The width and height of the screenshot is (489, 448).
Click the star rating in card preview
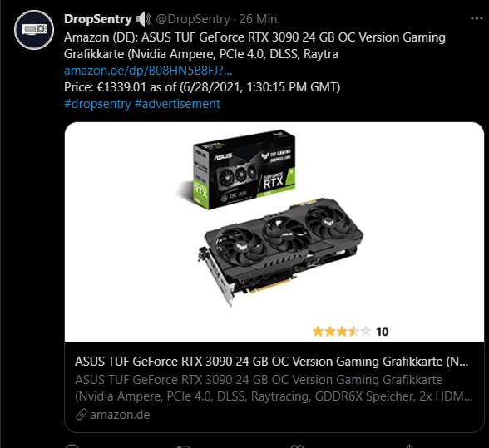pyautogui.click(x=342, y=332)
